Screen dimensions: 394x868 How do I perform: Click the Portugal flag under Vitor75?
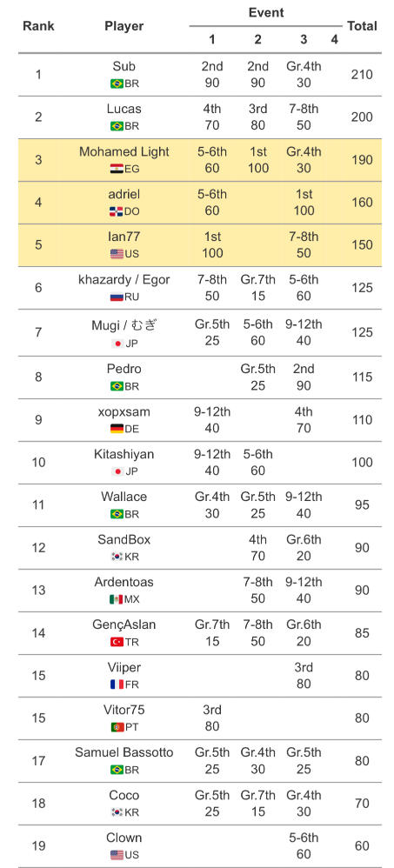pos(117,727)
